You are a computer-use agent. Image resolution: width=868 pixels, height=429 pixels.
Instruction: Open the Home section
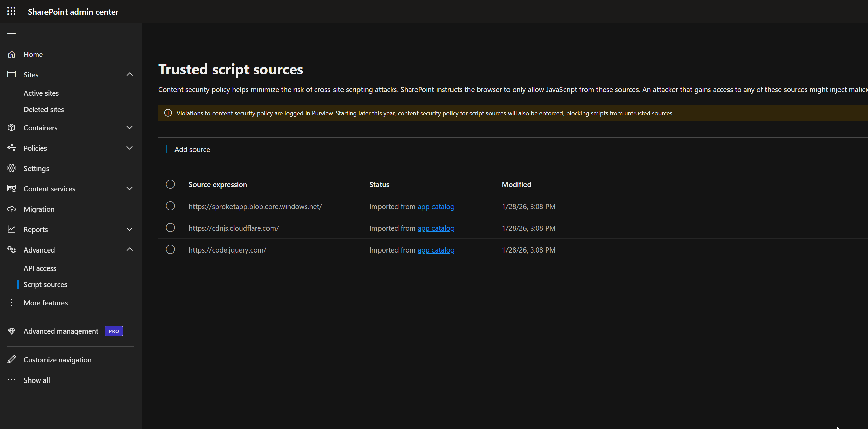33,54
